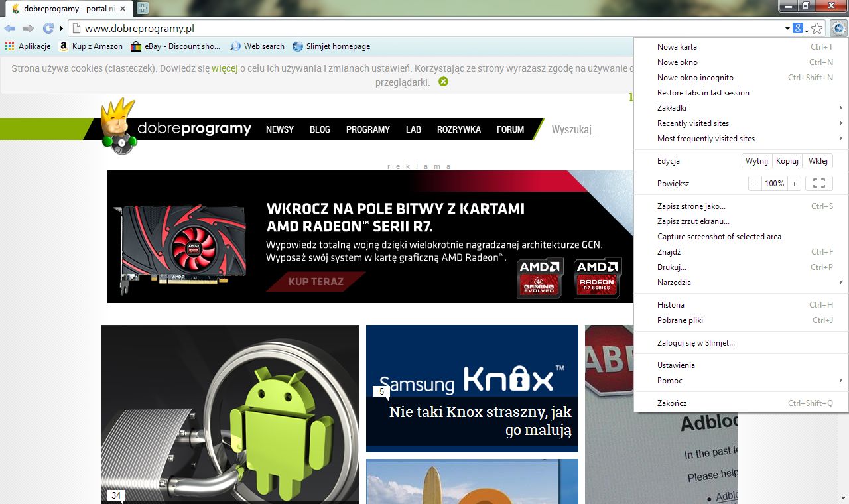Bookmark page with the star icon

817,29
